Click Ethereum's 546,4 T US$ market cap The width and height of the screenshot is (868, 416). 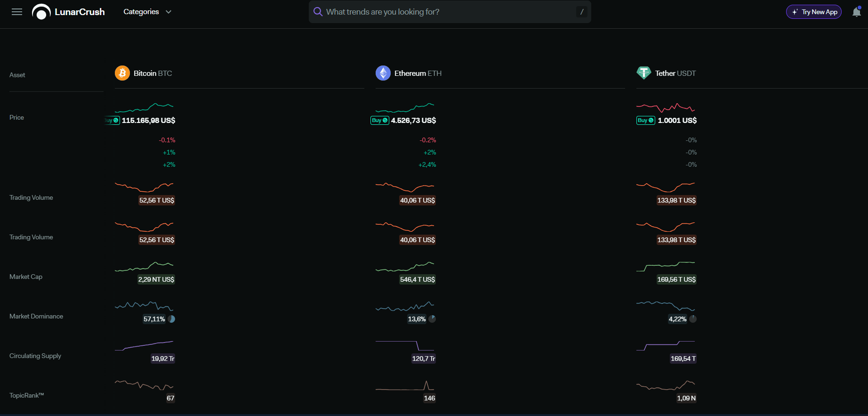[x=418, y=279]
